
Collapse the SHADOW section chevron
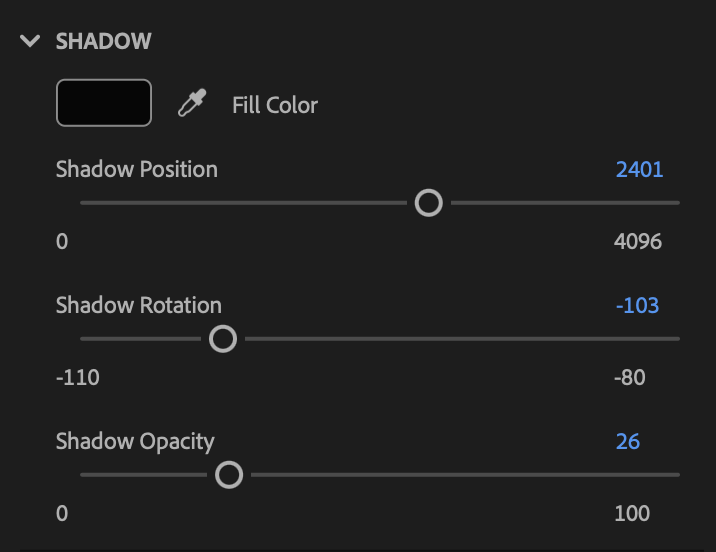pos(30,41)
